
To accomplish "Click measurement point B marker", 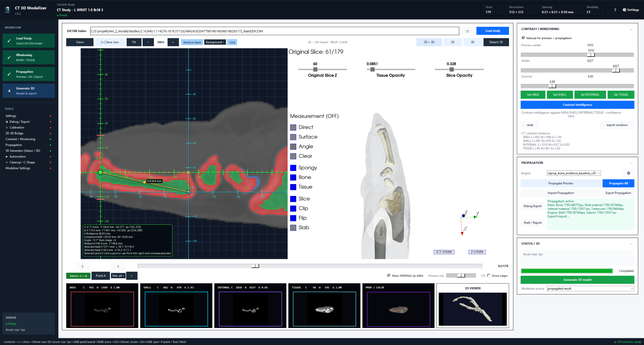I will click(x=189, y=192).
